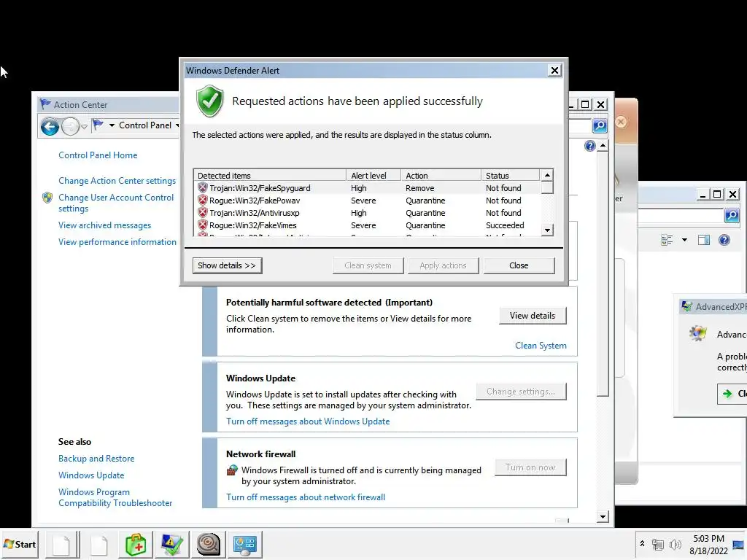Click the change view icon in right window

667,240
